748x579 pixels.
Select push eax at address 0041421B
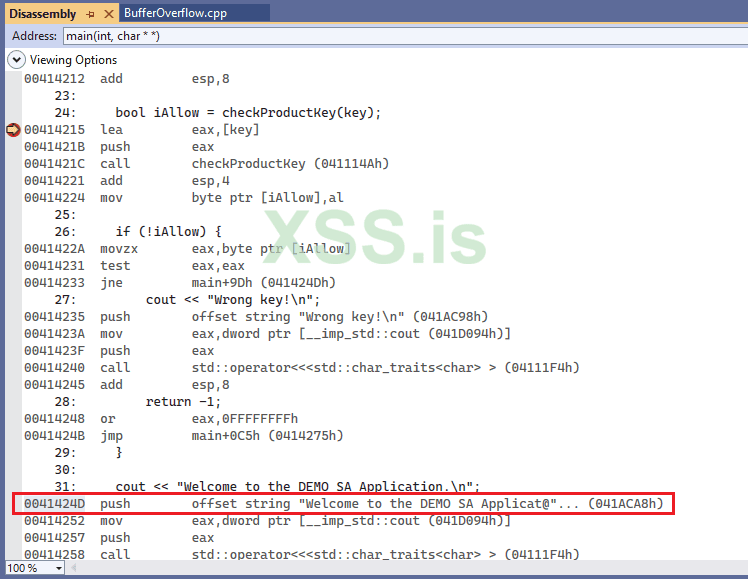pos(119,146)
